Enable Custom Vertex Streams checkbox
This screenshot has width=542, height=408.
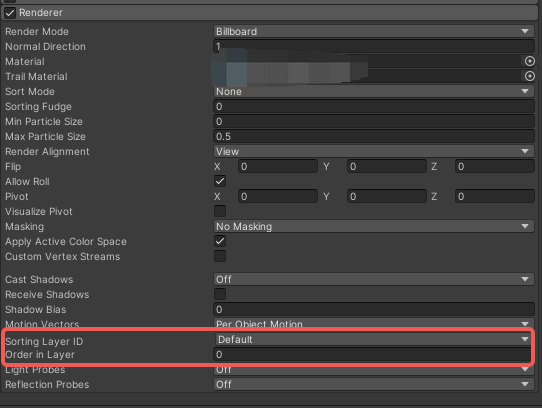click(x=220, y=256)
